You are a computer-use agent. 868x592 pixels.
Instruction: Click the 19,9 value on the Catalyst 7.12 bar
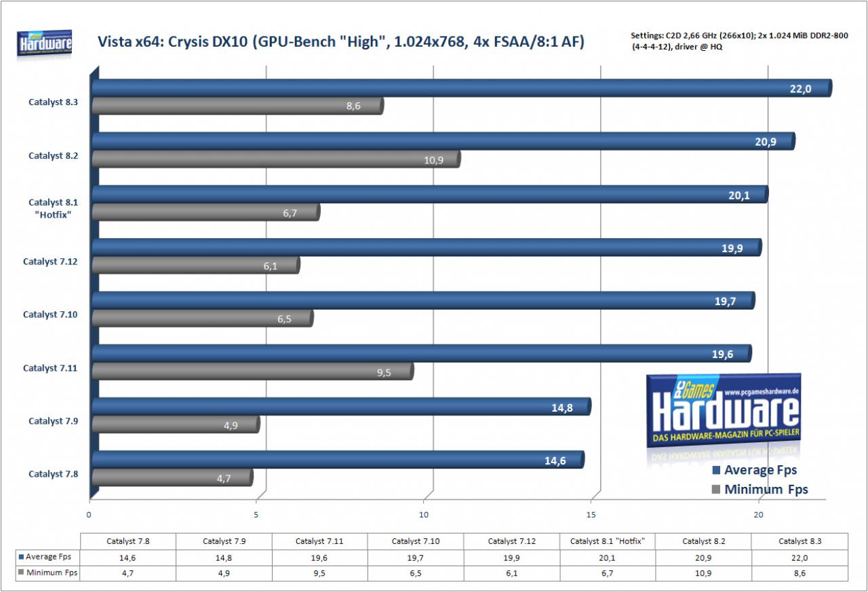[732, 248]
